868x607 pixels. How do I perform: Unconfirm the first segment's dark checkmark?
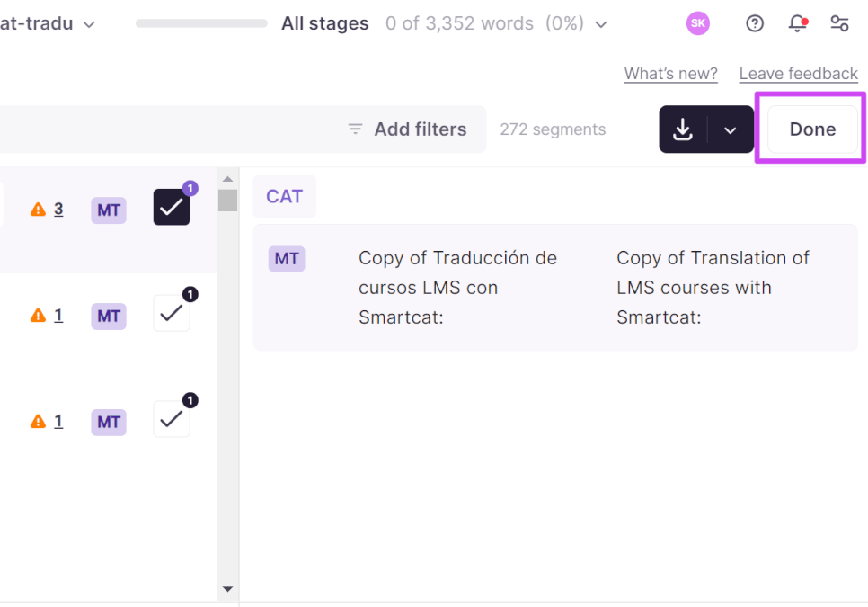coord(172,207)
